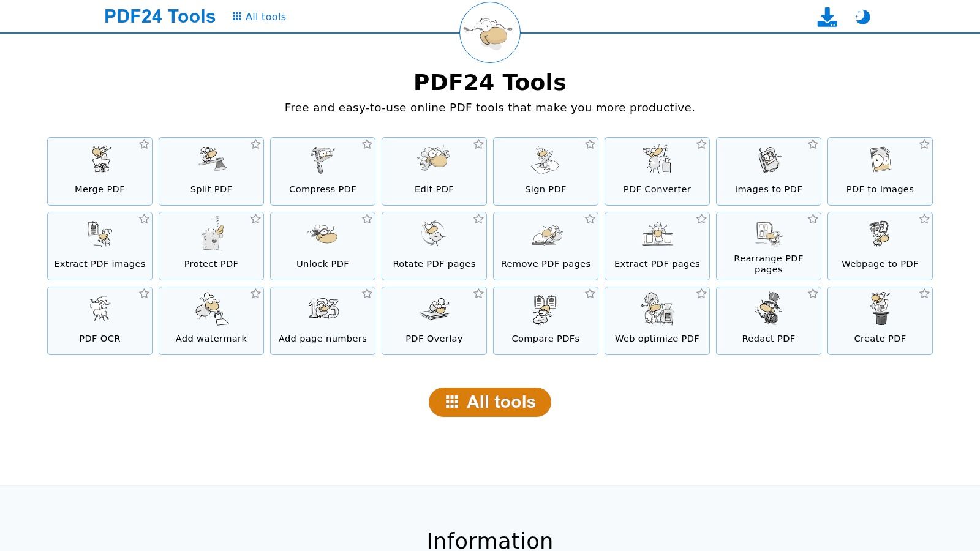Open the PDF to Images icon
980x551 pixels.
tap(881, 160)
